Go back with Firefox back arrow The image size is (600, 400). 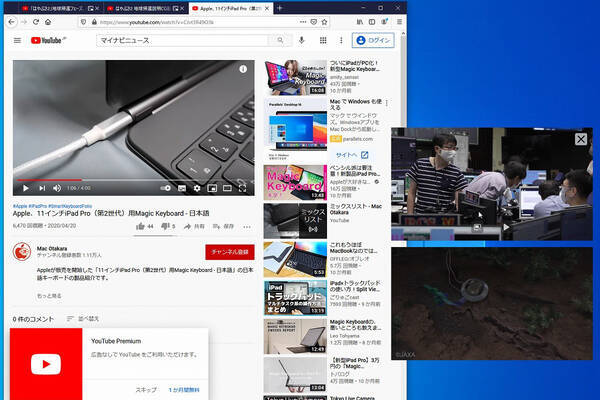[x=11, y=22]
